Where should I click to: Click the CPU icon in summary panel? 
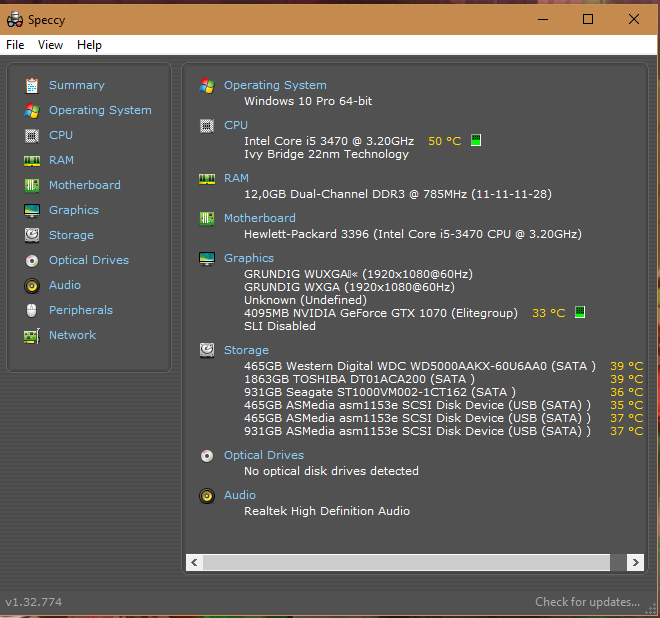pos(207,125)
